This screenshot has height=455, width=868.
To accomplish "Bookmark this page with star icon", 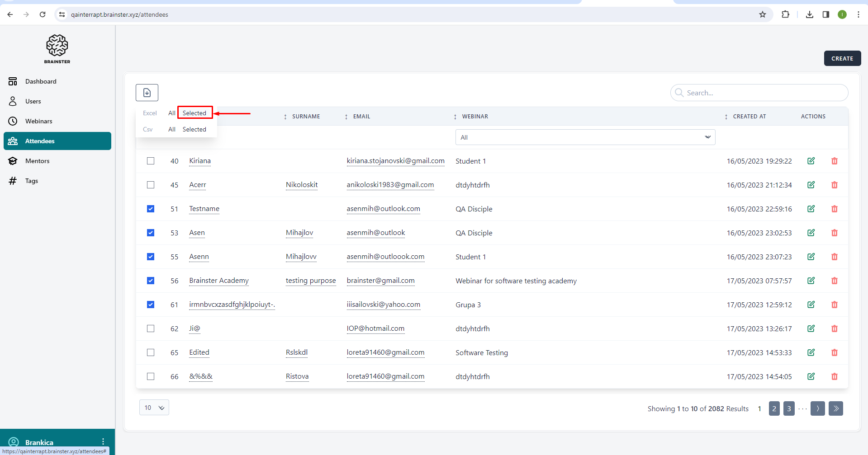I will tap(763, 14).
